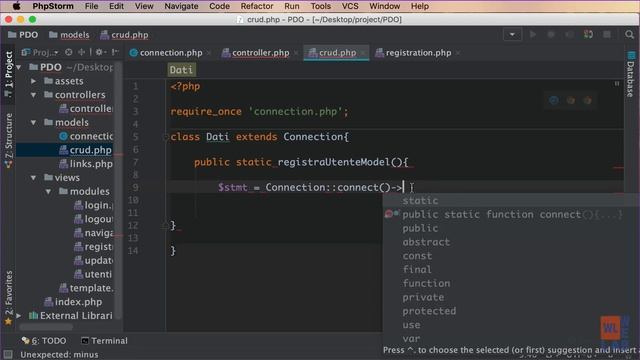The height and width of the screenshot is (360, 640).
Task: Click blue browser preview icon in editor
Action: tap(553, 100)
